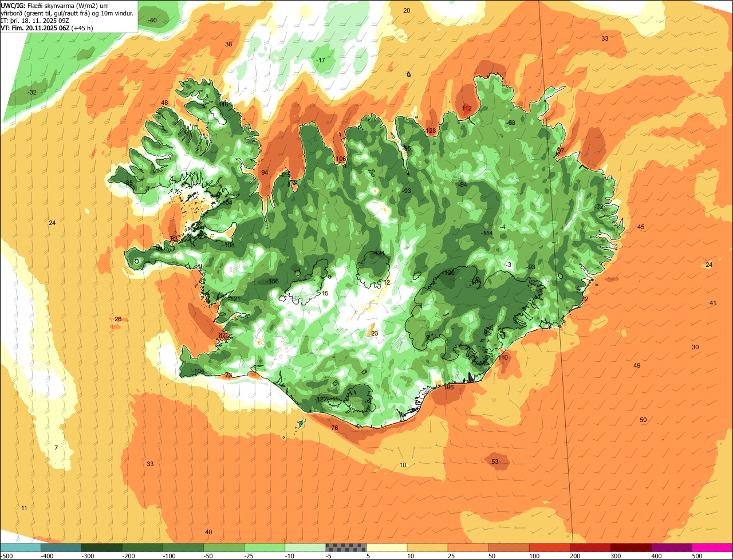Click the palest green swatch between -10 and -5
Image resolution: width=733 pixels, height=560 pixels.
point(305,547)
